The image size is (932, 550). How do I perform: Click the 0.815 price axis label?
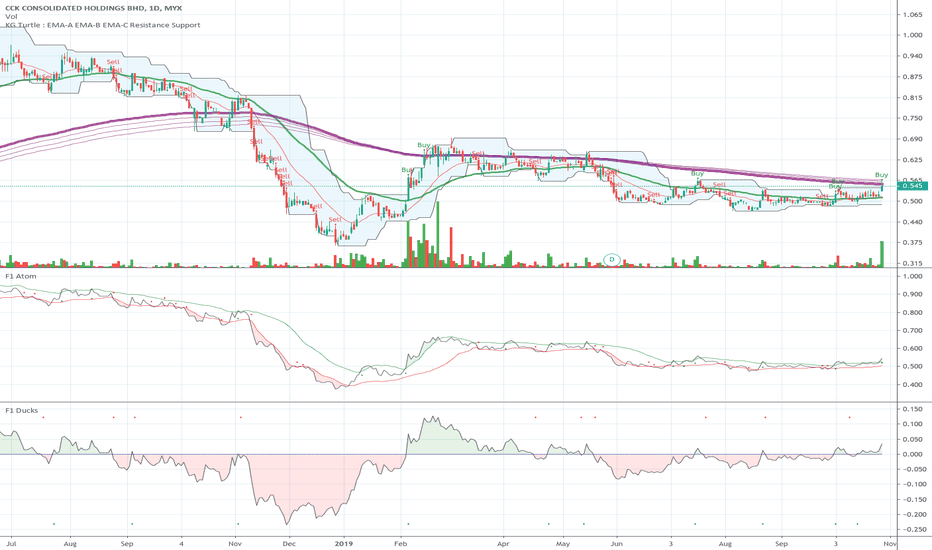912,98
